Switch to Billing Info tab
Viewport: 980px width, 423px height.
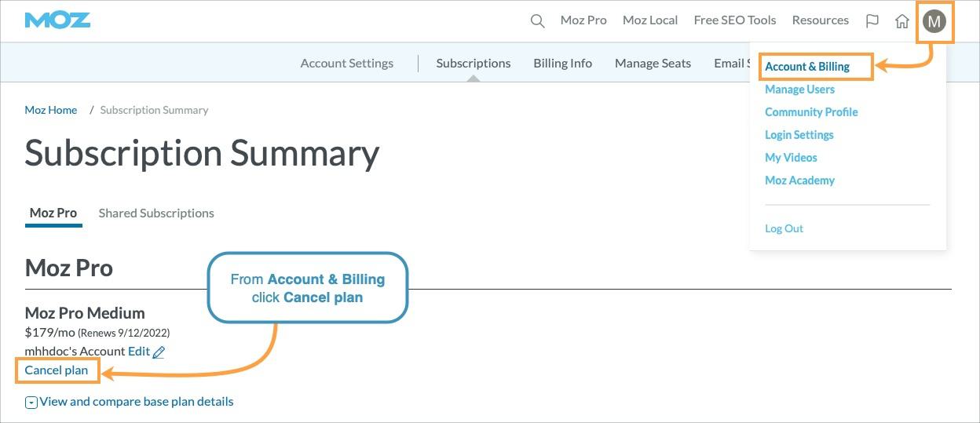point(562,63)
